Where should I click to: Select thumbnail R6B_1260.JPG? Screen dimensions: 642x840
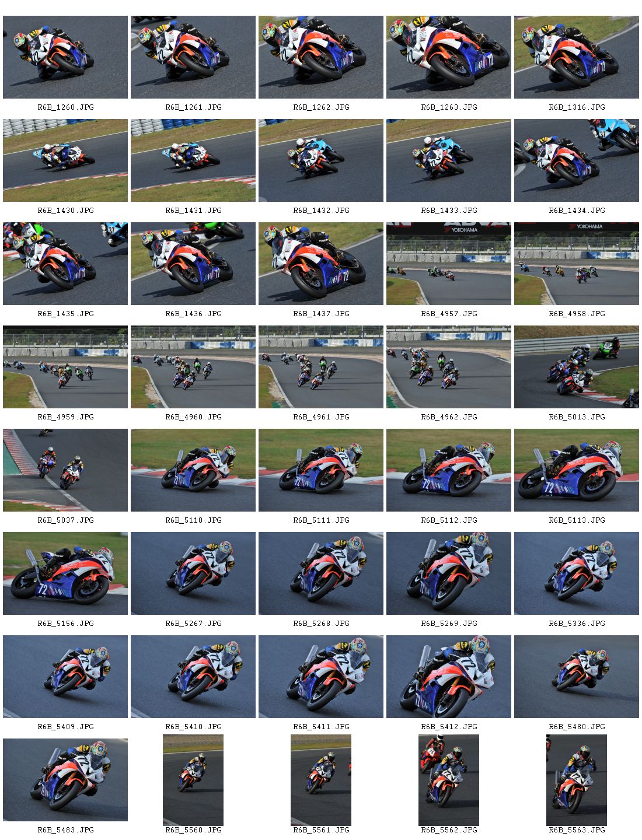pyautogui.click(x=65, y=57)
